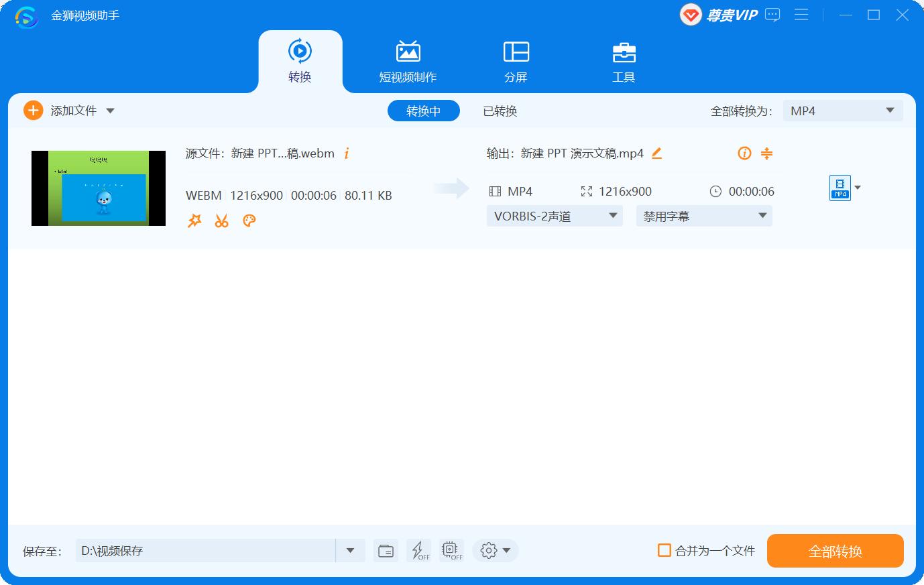
Task: Edit the output filename with the pencil icon
Action: pos(656,153)
